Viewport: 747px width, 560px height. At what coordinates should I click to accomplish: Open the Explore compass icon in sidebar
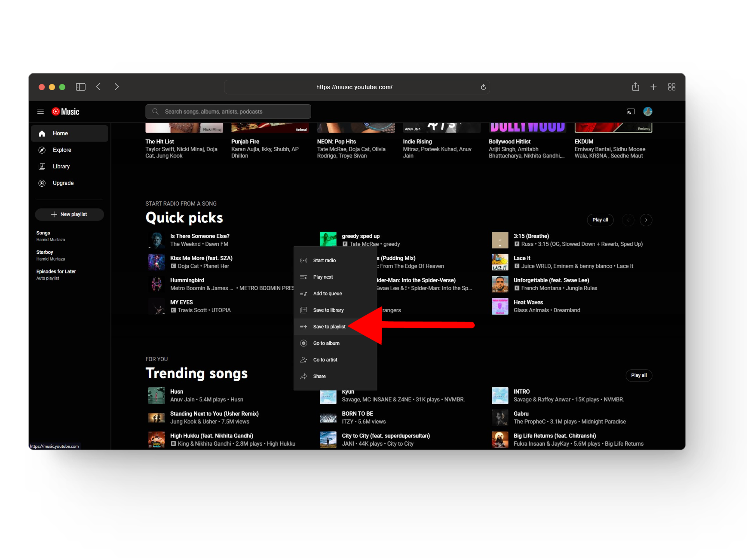42,150
